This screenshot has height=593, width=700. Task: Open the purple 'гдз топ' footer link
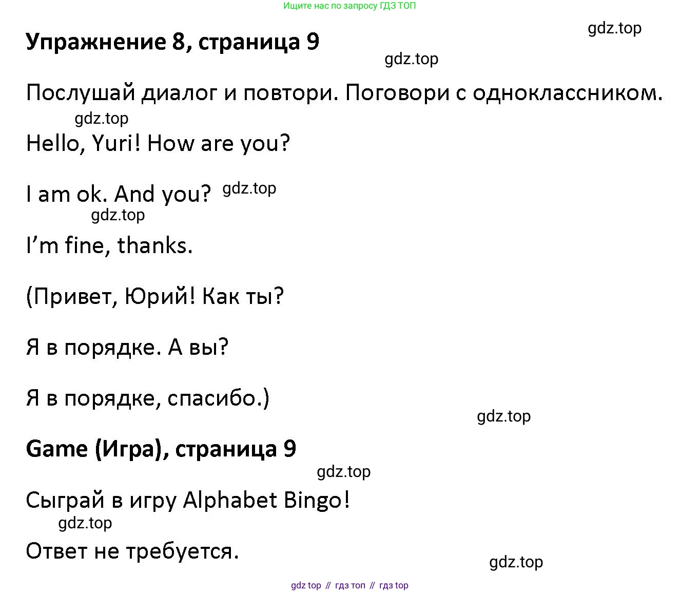pyautogui.click(x=350, y=585)
